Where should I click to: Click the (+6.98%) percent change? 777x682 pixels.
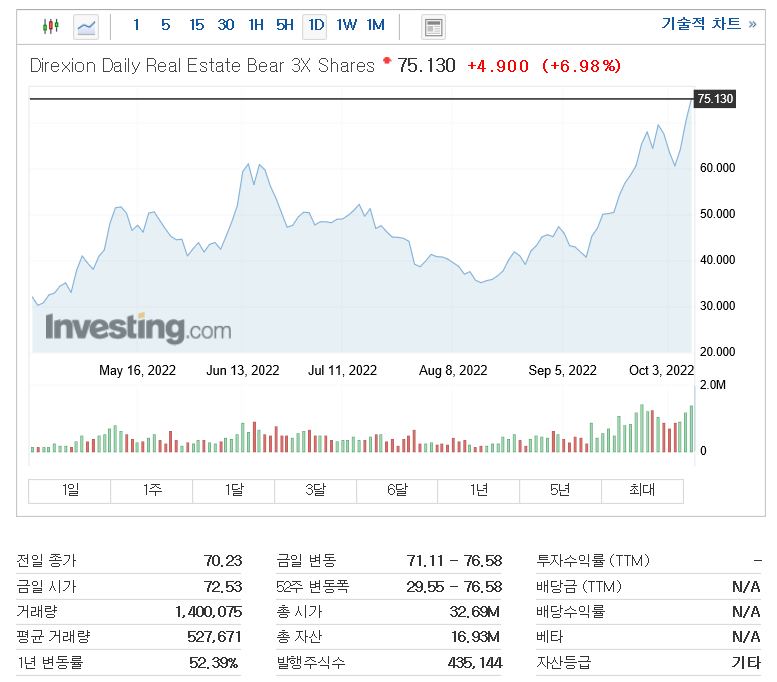click(581, 66)
